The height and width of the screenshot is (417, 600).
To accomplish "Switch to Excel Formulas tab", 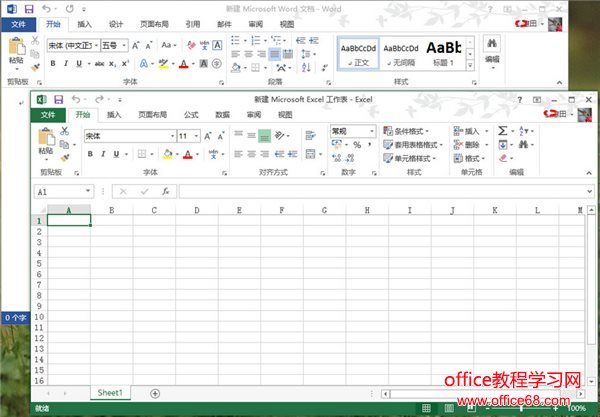I will coord(191,115).
